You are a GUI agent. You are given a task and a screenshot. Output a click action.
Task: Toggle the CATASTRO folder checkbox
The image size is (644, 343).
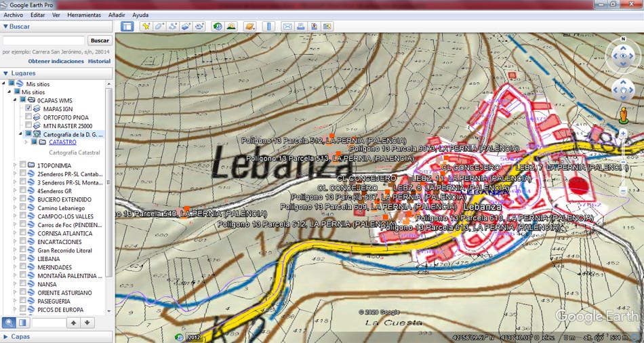pos(34,142)
